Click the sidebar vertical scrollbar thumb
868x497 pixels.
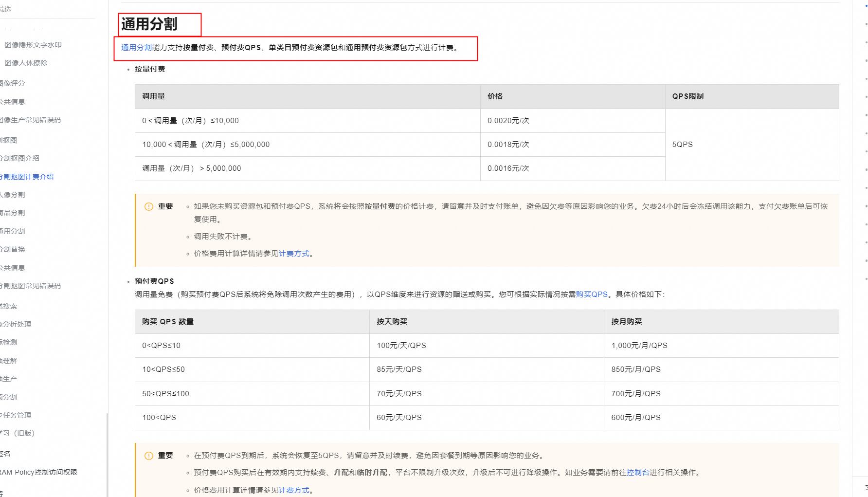click(107, 455)
